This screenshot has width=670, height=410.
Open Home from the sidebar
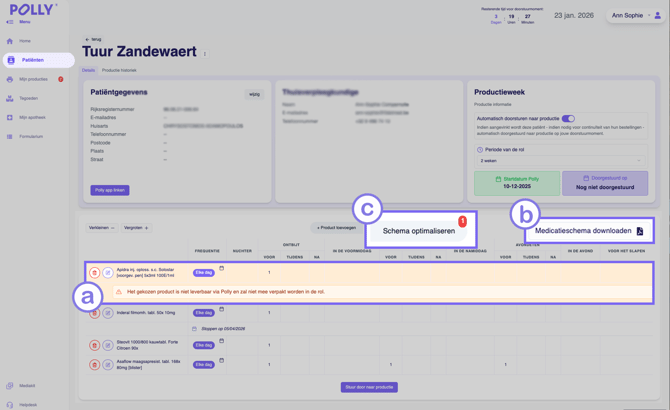(25, 41)
